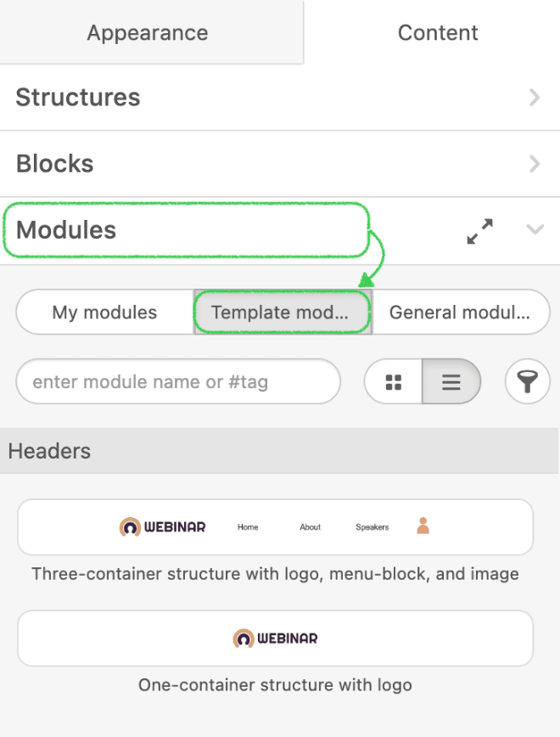
Task: Click the Headers section bar
Action: (x=280, y=451)
